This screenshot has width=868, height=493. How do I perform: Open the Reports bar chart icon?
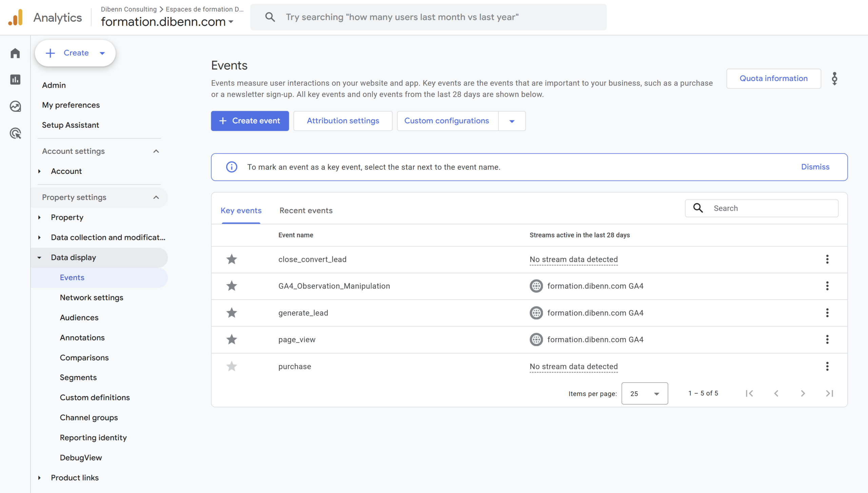click(x=15, y=80)
